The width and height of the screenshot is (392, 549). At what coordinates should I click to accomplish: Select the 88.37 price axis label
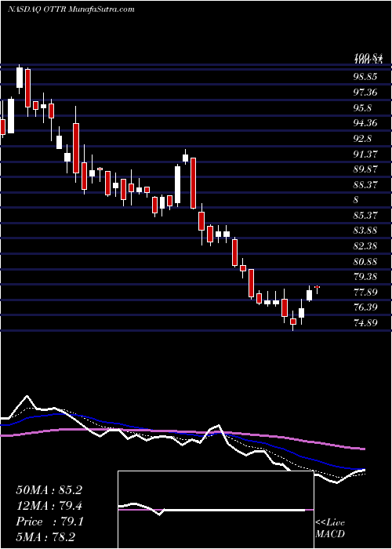365,184
